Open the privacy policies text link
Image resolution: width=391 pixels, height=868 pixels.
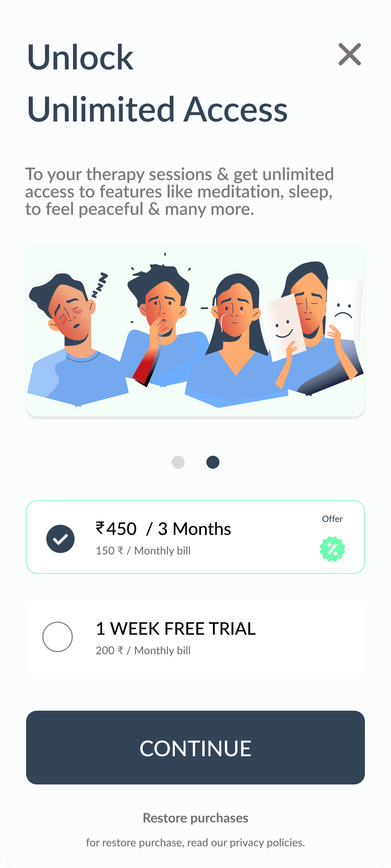tap(267, 843)
